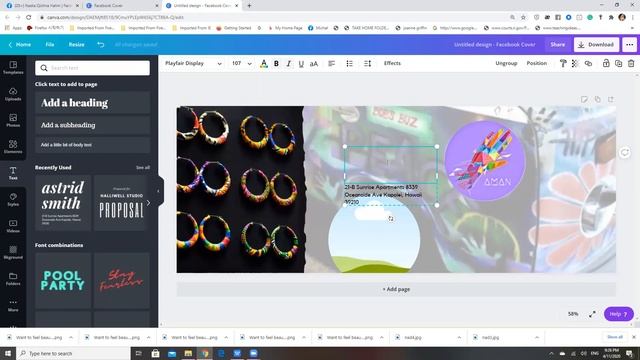Undo the last action
The image size is (640, 360).
point(100,44)
